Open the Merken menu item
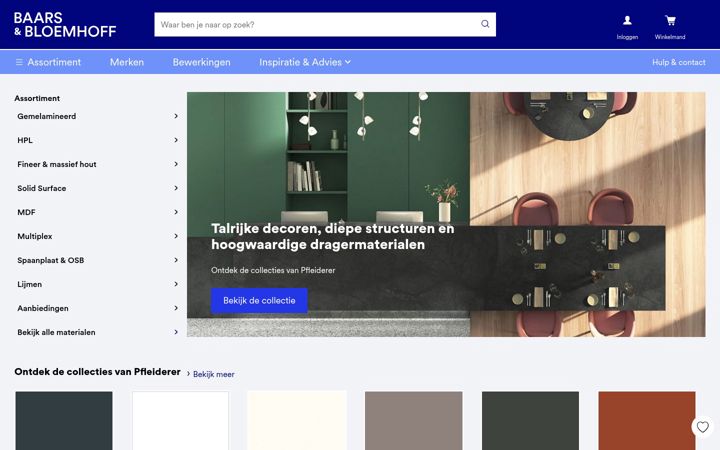Viewport: 720px width, 450px height. click(127, 62)
